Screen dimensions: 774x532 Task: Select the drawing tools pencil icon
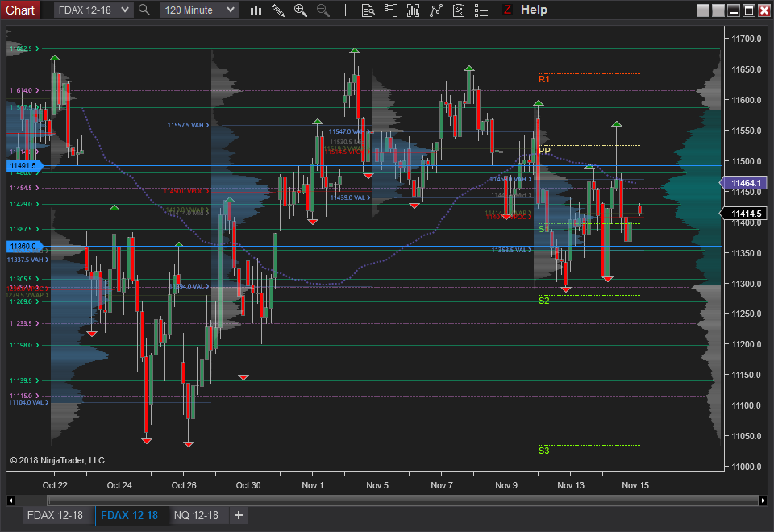tap(278, 10)
